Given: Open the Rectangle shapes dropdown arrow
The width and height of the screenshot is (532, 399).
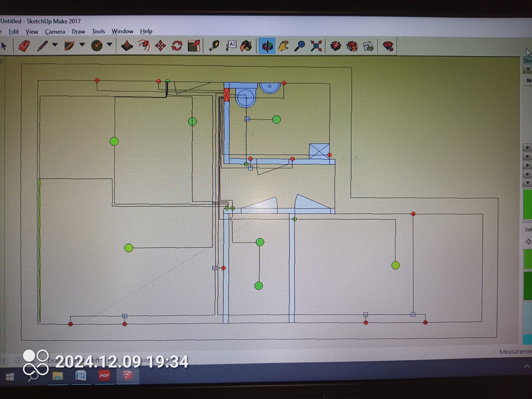Looking at the screenshot, I should point(82,45).
